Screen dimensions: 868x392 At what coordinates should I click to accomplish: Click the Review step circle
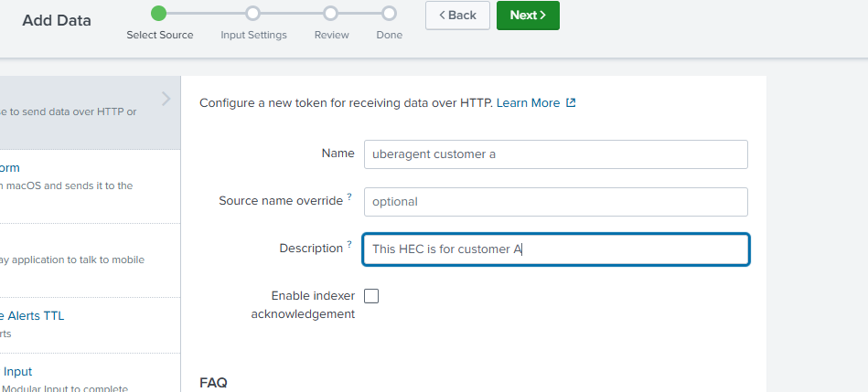point(331,13)
